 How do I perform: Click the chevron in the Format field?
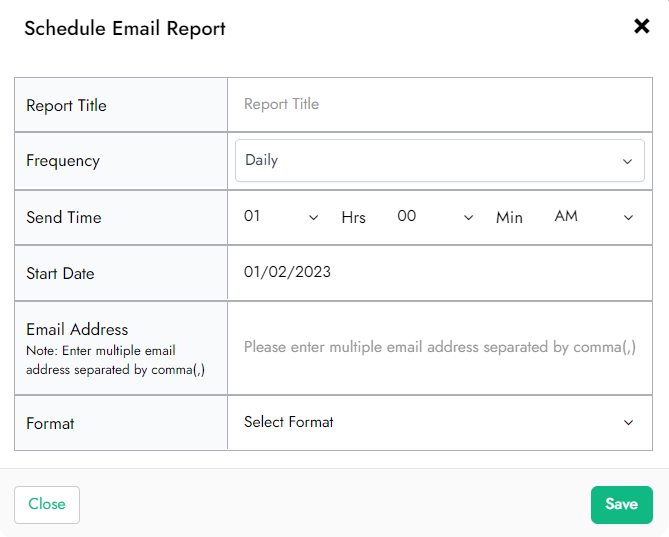point(628,423)
